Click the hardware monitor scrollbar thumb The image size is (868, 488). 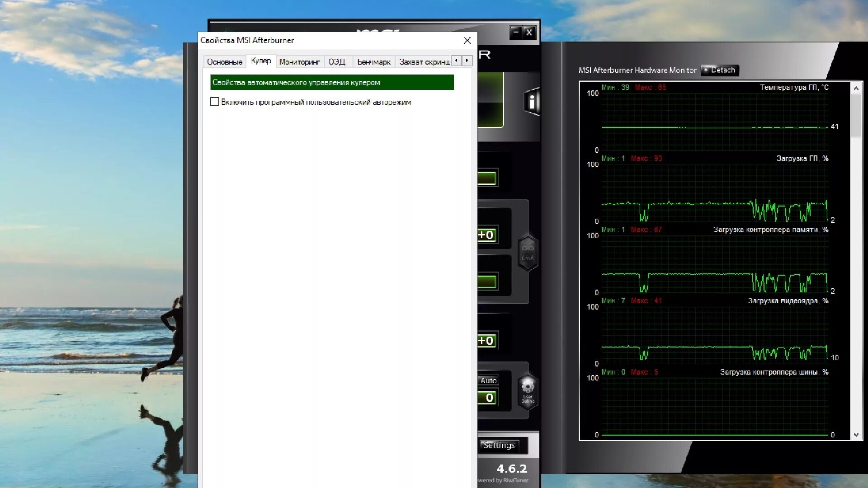[856, 116]
